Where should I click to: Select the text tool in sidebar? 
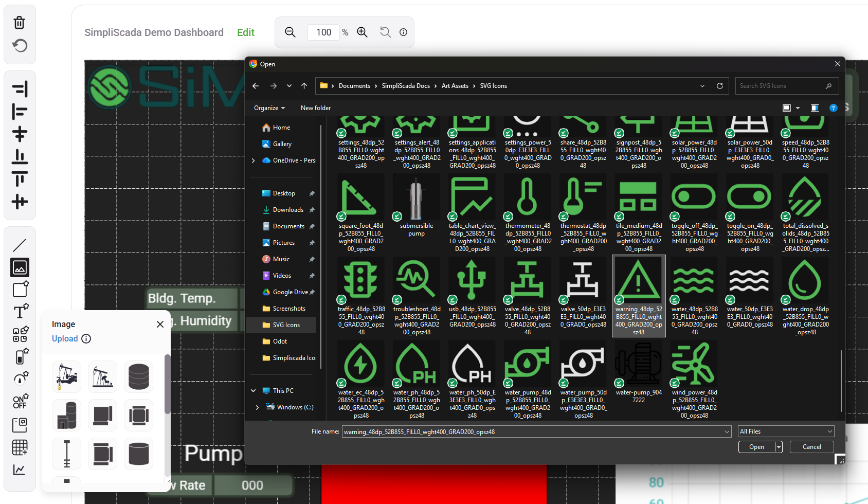pyautogui.click(x=20, y=312)
